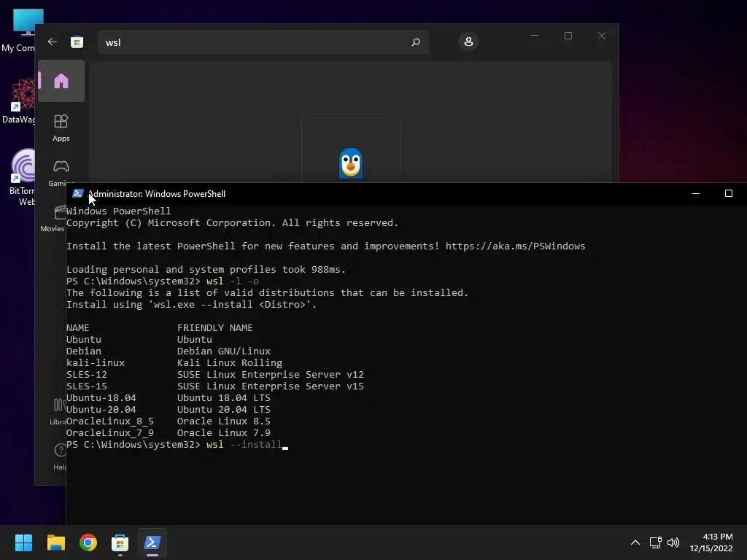Open Apps section in Store sidebar
Screen dimensions: 747x560
[61, 128]
